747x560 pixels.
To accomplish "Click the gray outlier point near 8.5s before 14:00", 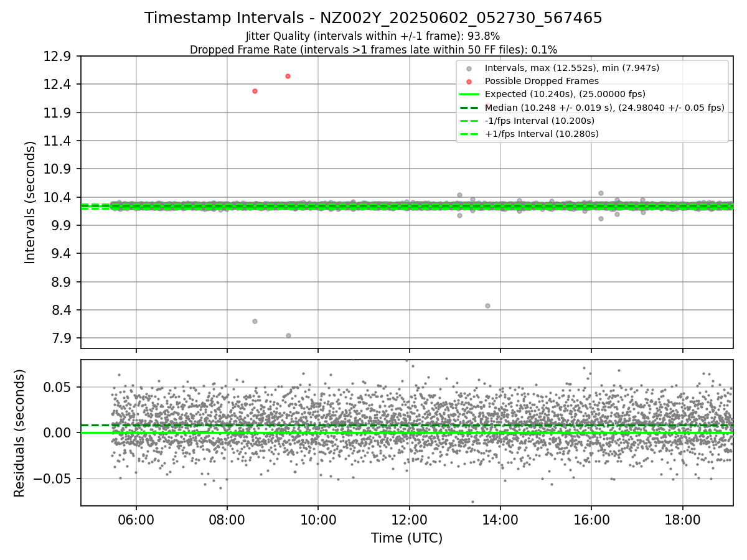I will 487,306.
